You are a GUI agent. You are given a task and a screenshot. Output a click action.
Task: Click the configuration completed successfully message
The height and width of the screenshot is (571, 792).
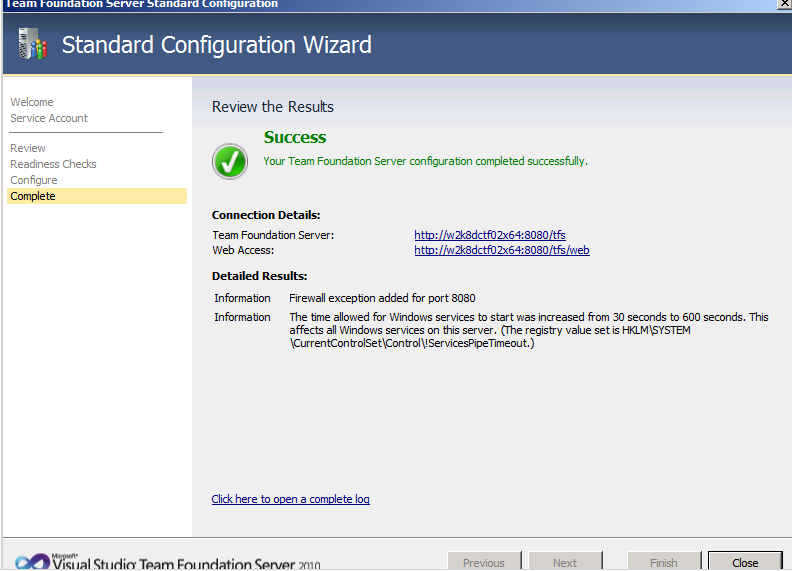click(425, 161)
